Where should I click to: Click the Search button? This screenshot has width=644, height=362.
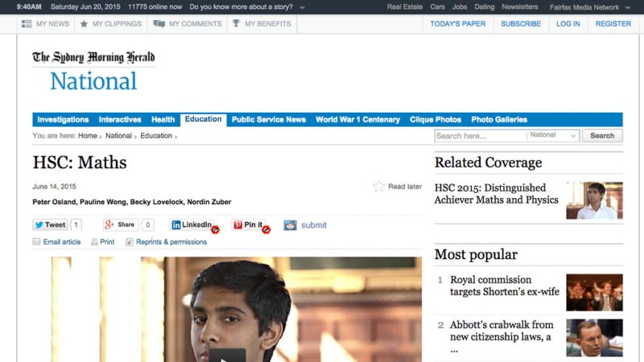(602, 135)
